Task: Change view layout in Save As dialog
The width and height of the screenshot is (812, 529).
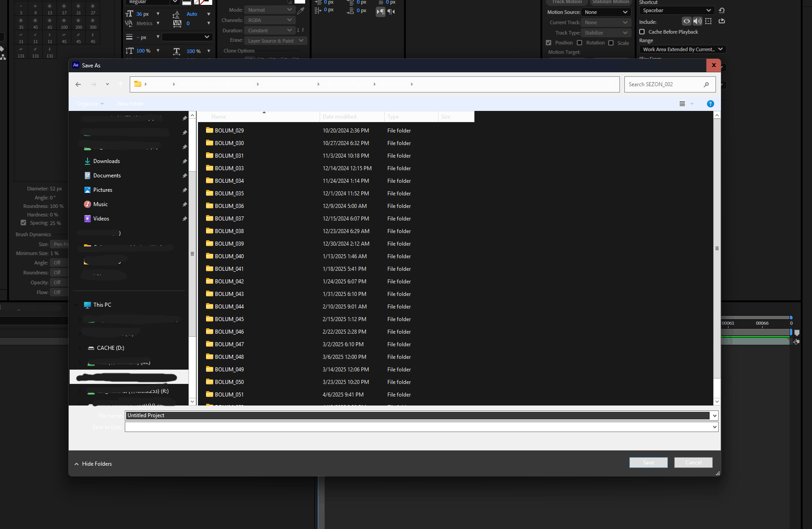Action: click(682, 104)
